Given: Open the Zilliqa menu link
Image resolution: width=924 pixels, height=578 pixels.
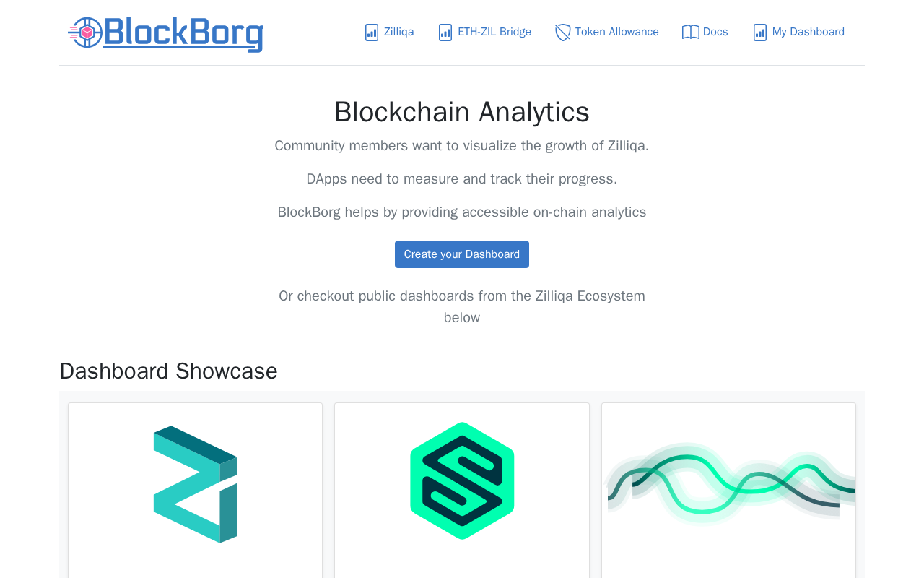Looking at the screenshot, I should [398, 32].
